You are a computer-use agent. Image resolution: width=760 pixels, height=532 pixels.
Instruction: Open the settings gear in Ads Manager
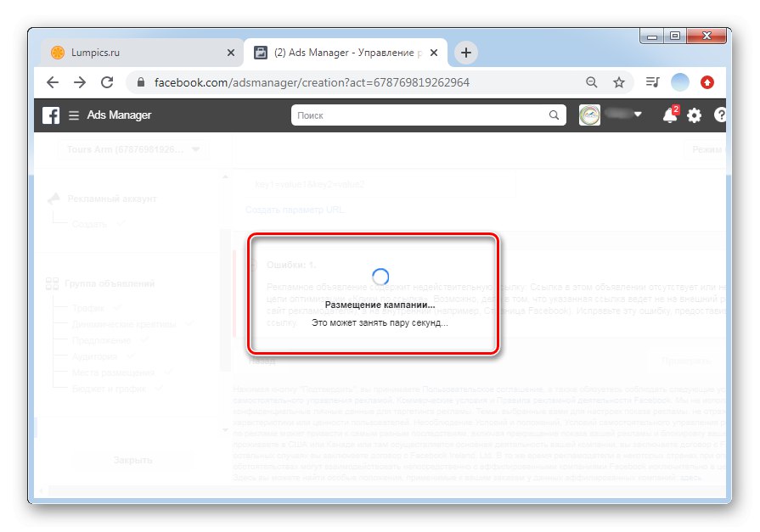click(x=694, y=115)
